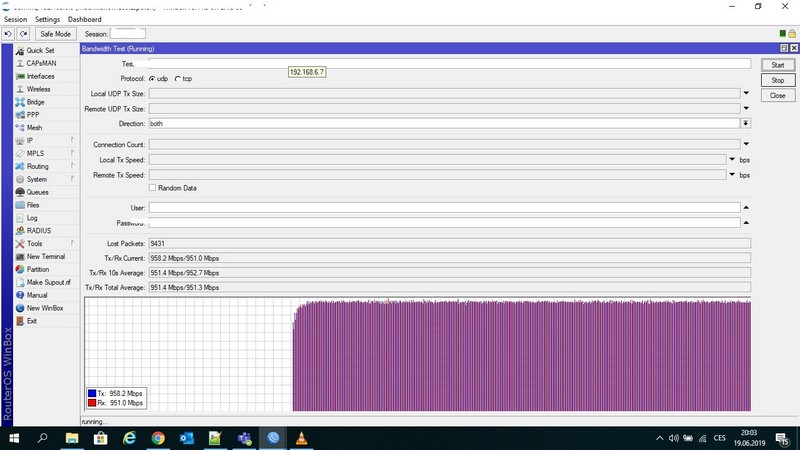Screen dimensions: 800x450
Task: Show hidden tray icons chevron
Action: point(659,438)
